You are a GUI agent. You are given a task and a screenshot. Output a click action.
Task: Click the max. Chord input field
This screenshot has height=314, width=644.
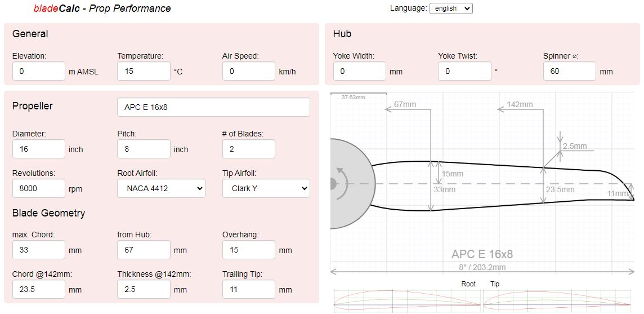tap(39, 250)
